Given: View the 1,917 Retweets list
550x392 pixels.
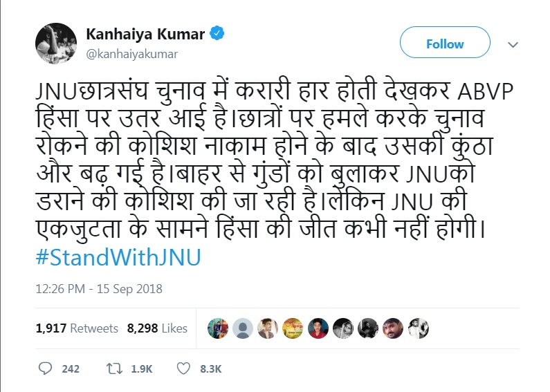Looking at the screenshot, I should coord(77,328).
